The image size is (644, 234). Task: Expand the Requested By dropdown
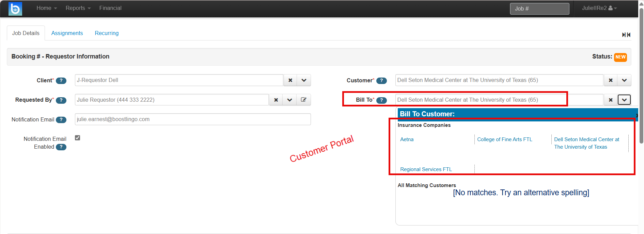289,100
